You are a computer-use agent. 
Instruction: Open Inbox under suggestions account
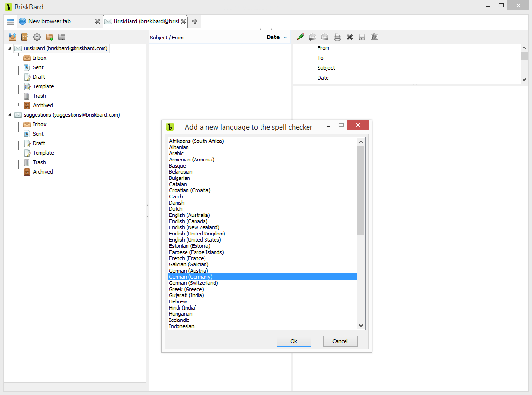click(39, 124)
